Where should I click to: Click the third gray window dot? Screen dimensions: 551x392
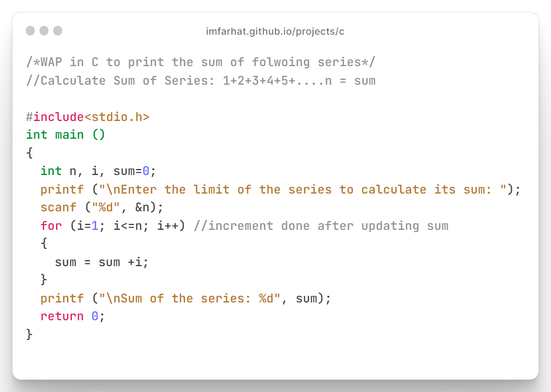[58, 31]
